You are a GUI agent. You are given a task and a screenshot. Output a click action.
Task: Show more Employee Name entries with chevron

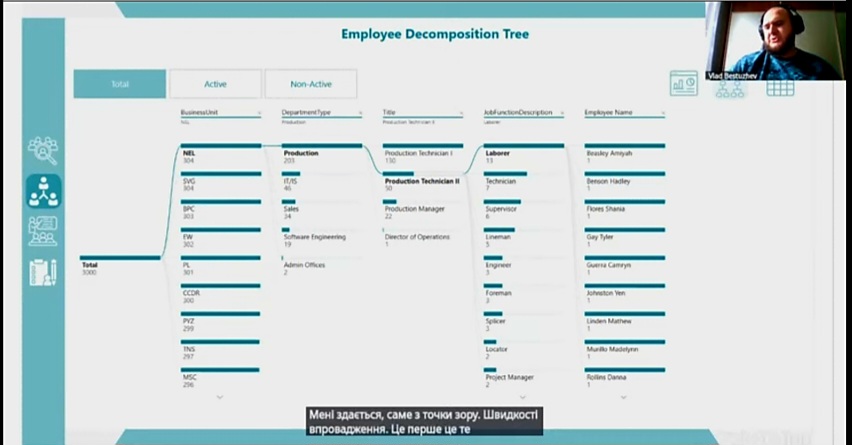(x=623, y=397)
